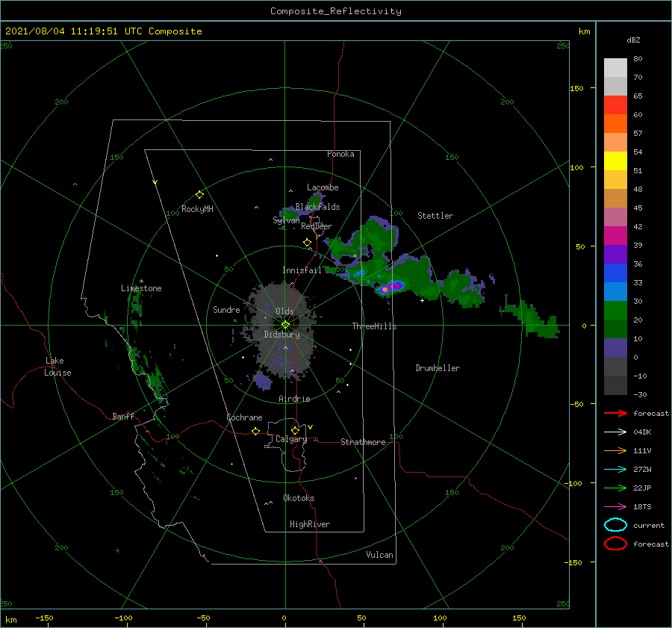Click the Banff label
The width and height of the screenshot is (672, 628).
[x=123, y=416]
